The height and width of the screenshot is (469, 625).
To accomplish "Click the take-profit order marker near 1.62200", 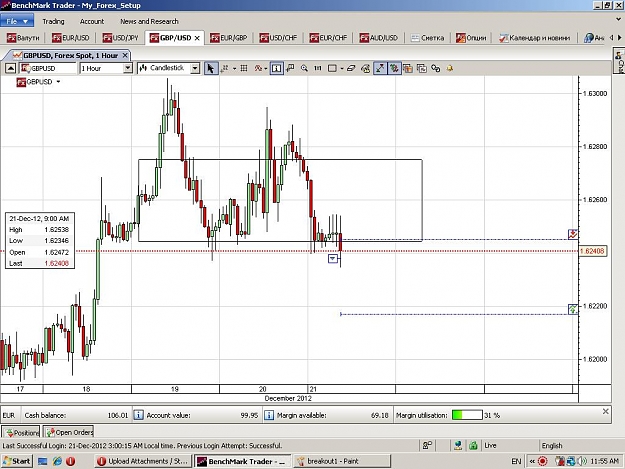I will (x=573, y=309).
